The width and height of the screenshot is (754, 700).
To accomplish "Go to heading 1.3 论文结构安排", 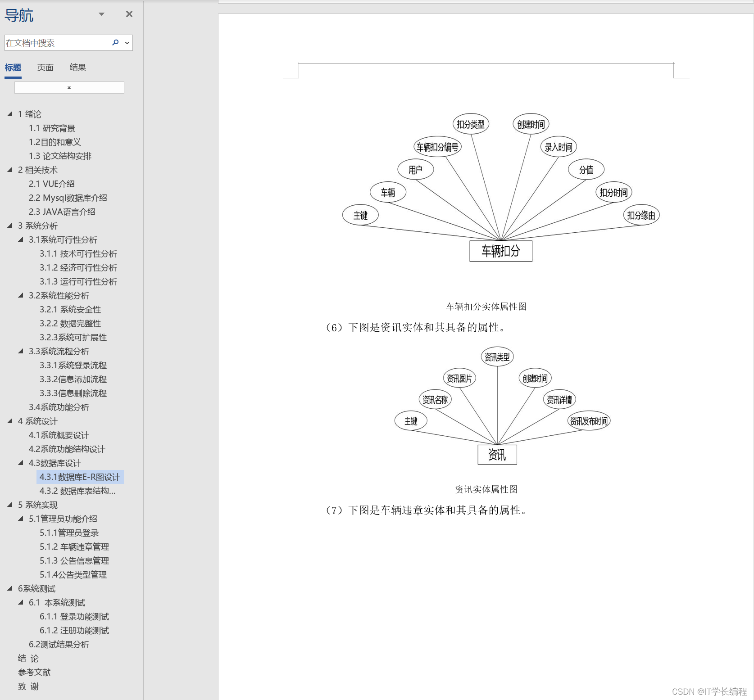I will pos(60,156).
